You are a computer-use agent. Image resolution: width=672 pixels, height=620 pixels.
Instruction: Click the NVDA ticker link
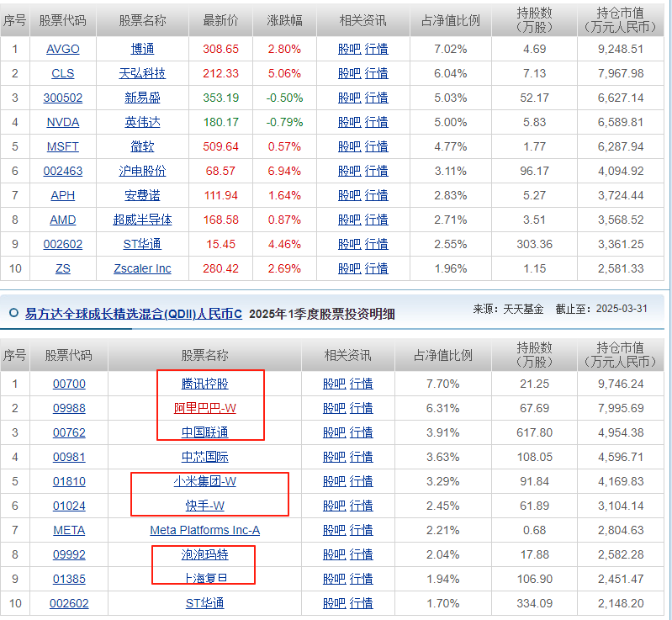[x=62, y=122]
